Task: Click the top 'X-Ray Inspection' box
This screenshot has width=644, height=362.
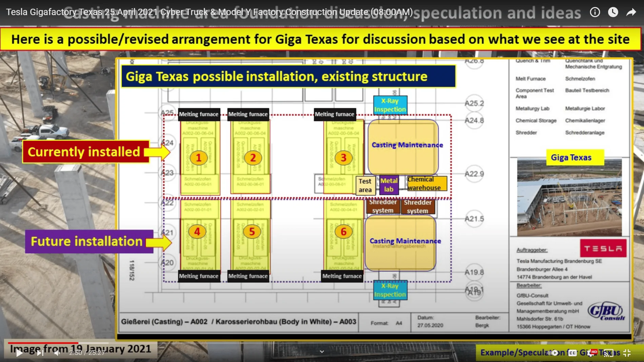Action: coord(390,105)
